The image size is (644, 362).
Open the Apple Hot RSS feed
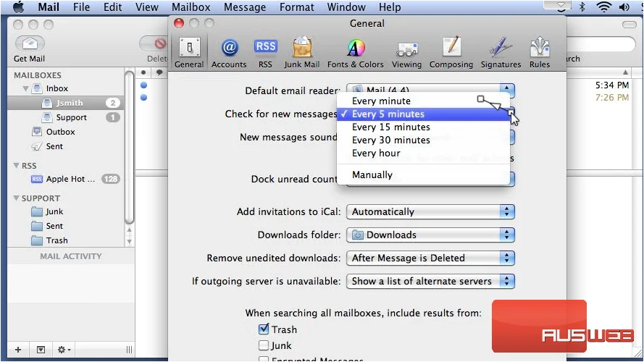tap(66, 179)
